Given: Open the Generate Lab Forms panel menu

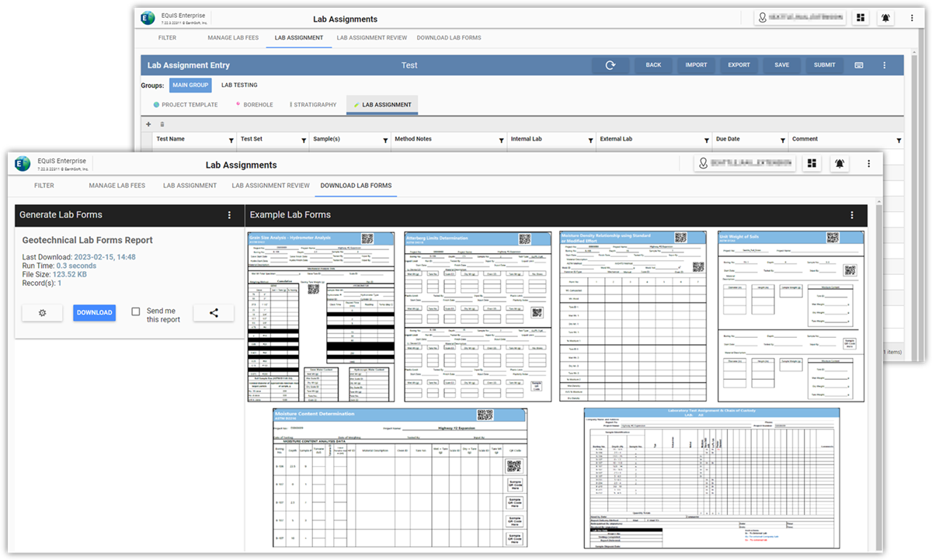Looking at the screenshot, I should 229,214.
